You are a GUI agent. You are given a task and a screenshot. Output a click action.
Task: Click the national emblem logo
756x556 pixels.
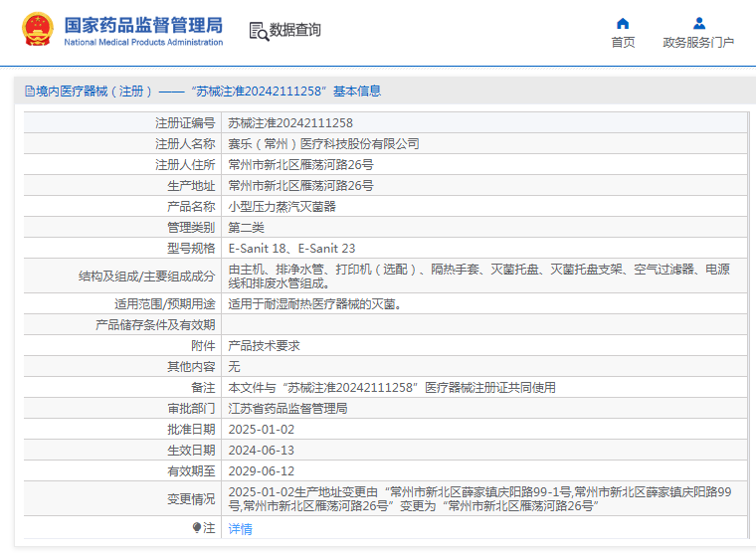pos(38,29)
